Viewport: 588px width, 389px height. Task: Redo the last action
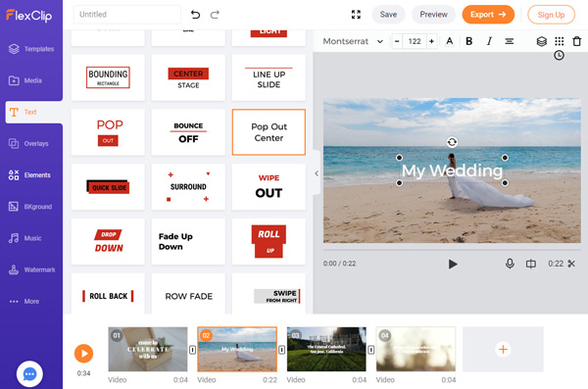(215, 15)
